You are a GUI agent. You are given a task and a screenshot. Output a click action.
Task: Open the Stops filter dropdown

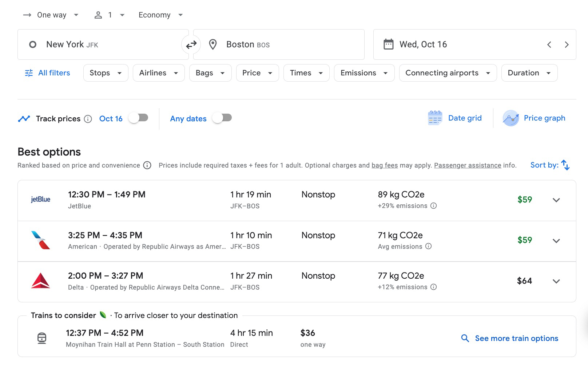click(x=105, y=73)
